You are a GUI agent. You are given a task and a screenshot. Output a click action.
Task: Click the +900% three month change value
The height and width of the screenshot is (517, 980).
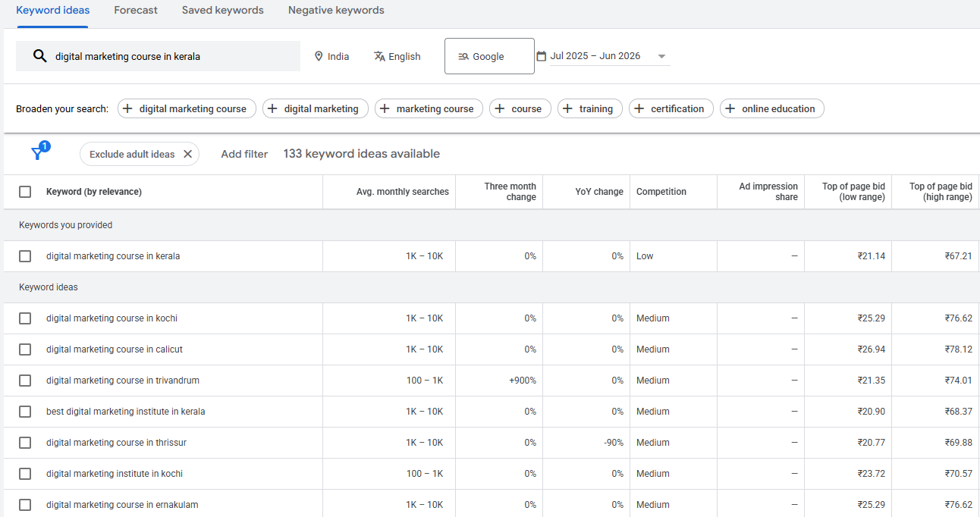point(523,381)
